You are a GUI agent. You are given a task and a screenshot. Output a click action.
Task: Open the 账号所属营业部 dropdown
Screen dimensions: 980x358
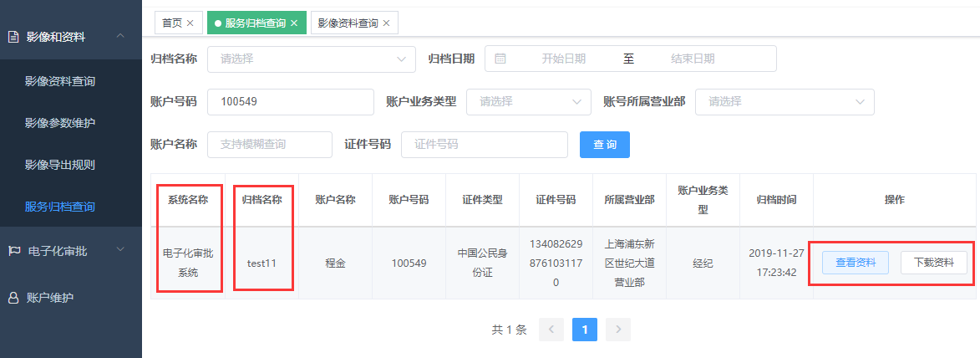pos(785,101)
